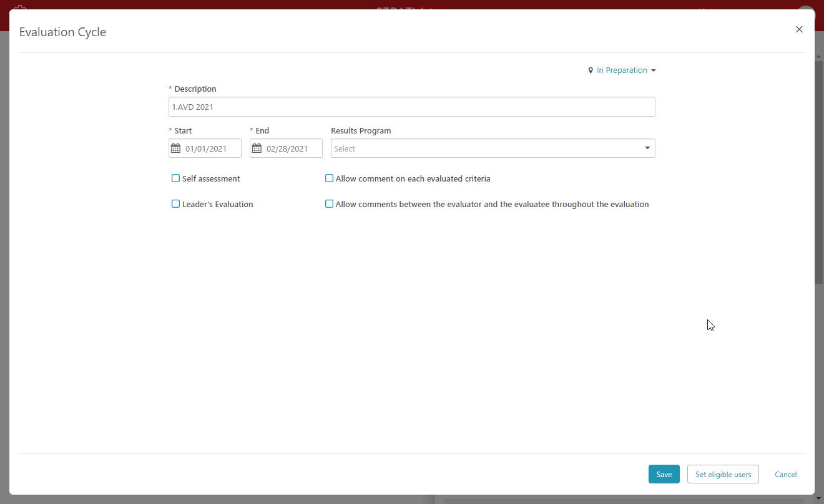The image size is (824, 504).
Task: Click the page scrollbar down arrow
Action: (819, 499)
